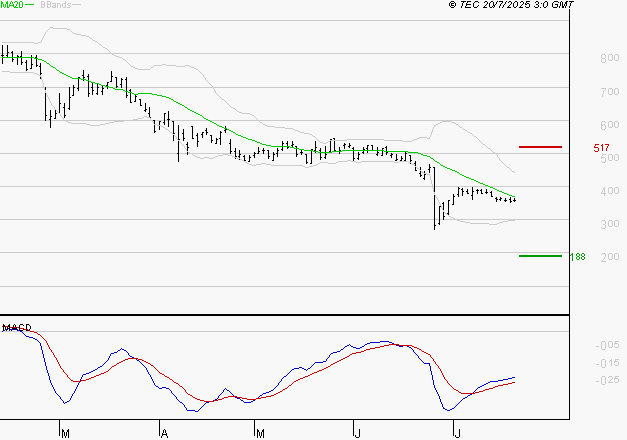
Task: Click the -015 MACD axis label
Action: [606, 363]
